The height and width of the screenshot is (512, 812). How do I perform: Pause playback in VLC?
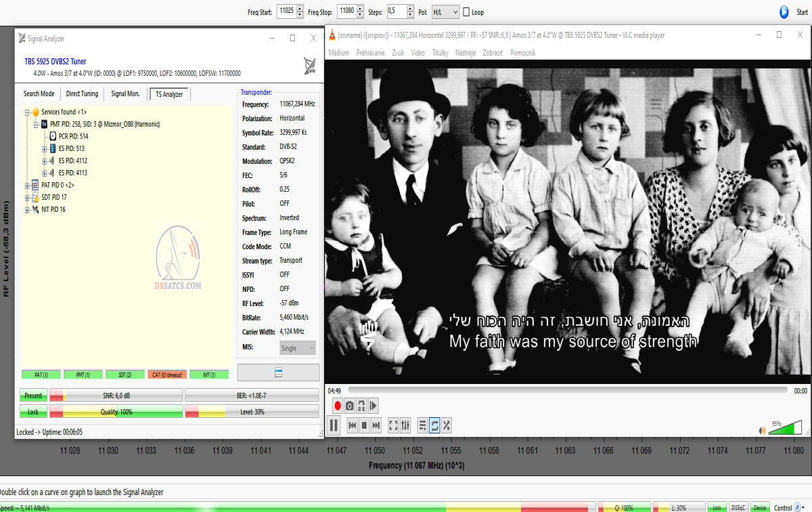(334, 425)
